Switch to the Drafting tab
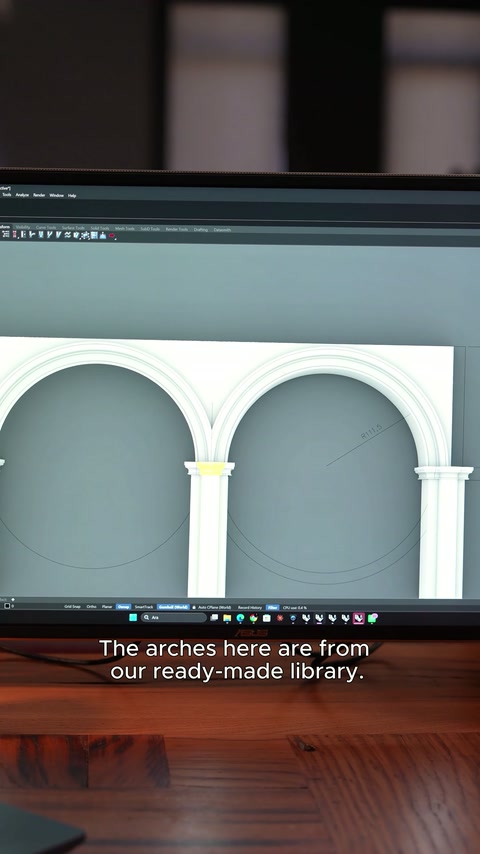Screen dimensions: 480x854 201,230
